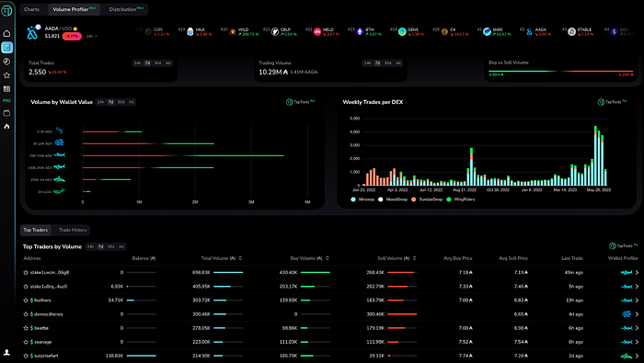The height and width of the screenshot is (363, 644).
Task: Favorite the $seanage trader
Action: 26,342
